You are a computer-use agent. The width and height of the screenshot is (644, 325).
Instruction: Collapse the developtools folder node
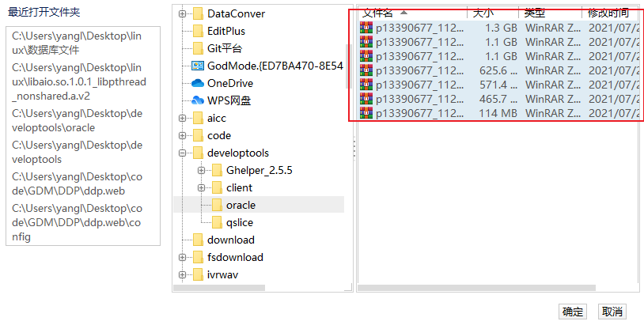[183, 153]
